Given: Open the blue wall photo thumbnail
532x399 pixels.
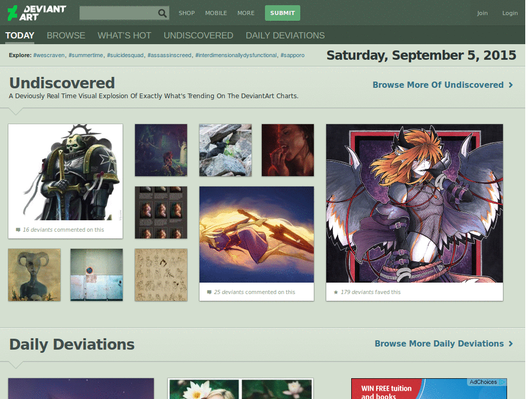Looking at the screenshot, I should pos(96,275).
